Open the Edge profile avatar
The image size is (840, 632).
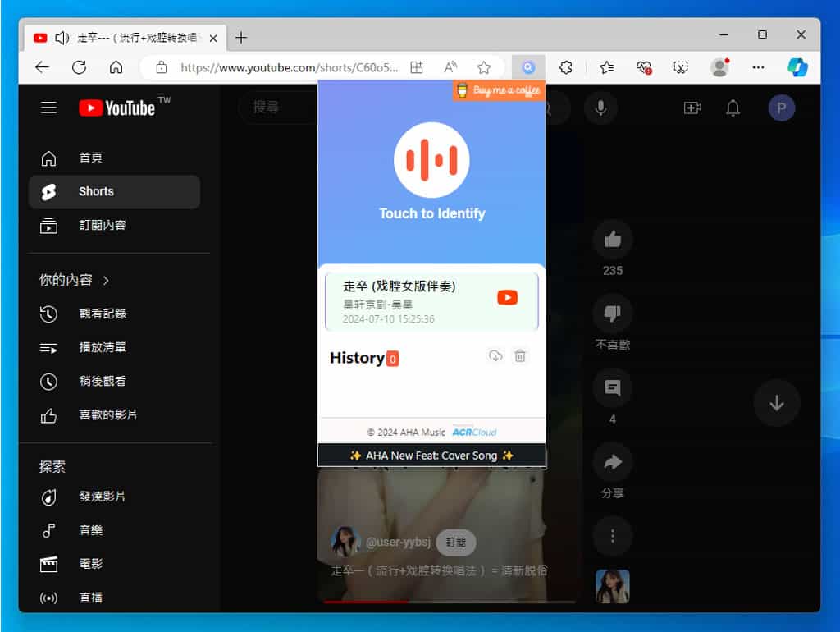(719, 67)
